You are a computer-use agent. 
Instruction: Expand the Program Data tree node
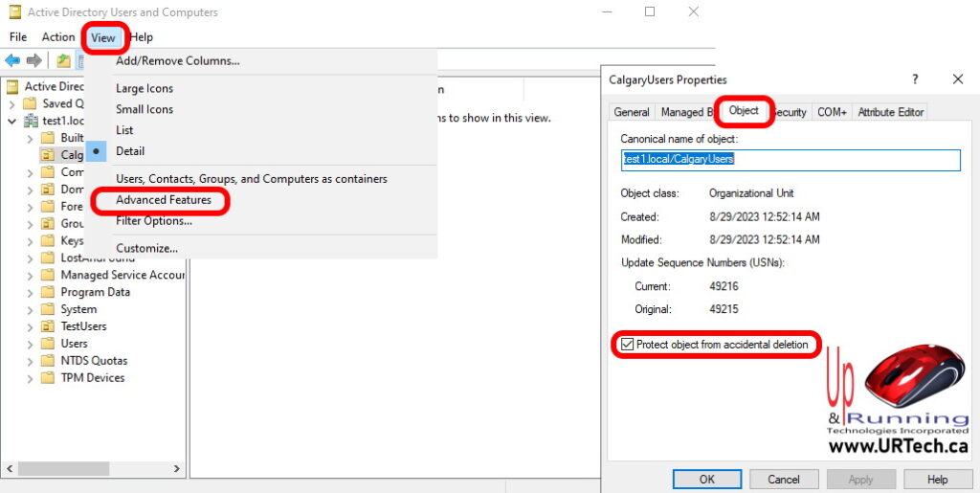pos(30,293)
